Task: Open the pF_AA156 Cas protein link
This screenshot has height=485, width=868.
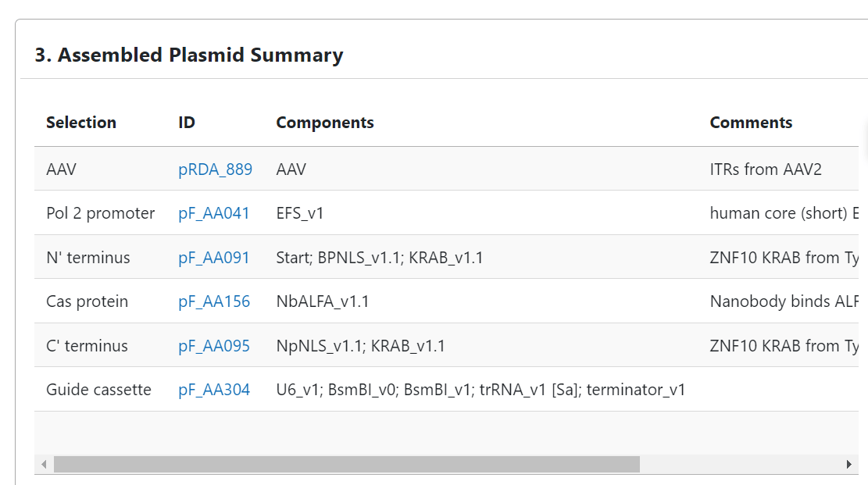Action: (214, 301)
